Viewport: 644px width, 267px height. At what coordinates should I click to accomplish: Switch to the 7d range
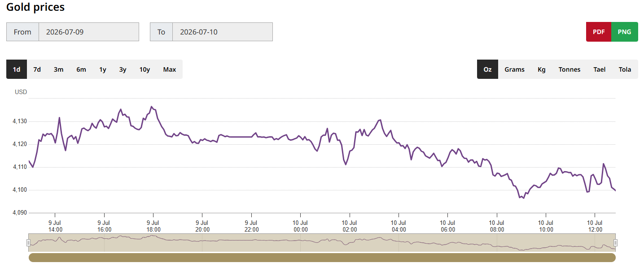(37, 69)
